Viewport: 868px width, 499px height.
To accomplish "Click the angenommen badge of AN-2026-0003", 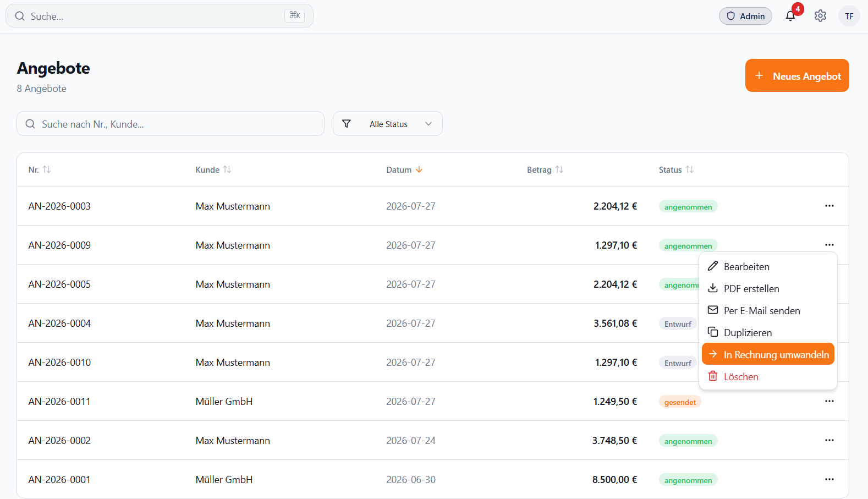I will coord(688,206).
